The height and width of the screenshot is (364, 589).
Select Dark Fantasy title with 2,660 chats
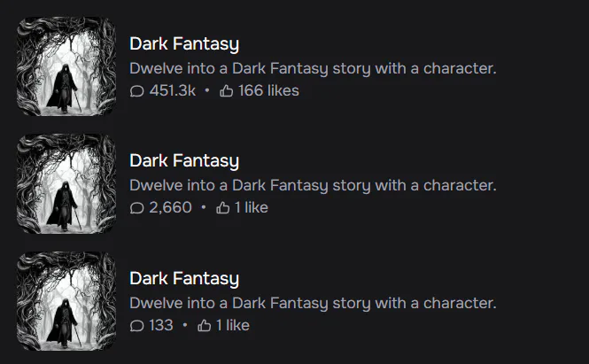point(184,161)
